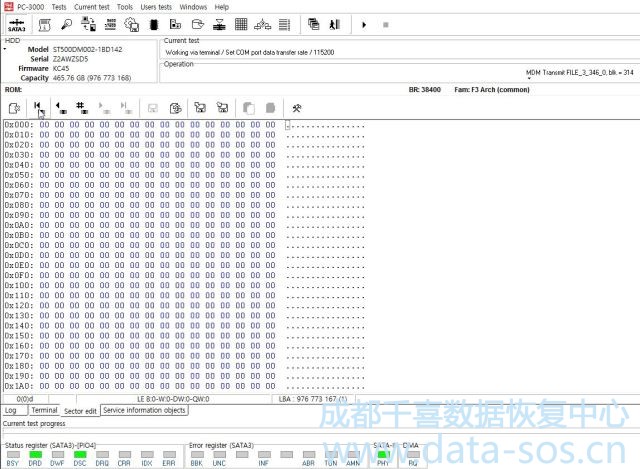Select the Sector edit tab

point(80,411)
